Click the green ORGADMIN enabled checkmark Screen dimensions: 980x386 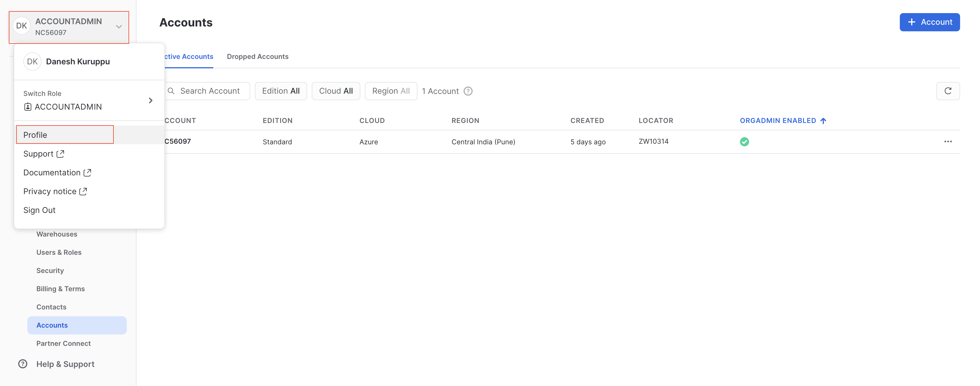744,142
